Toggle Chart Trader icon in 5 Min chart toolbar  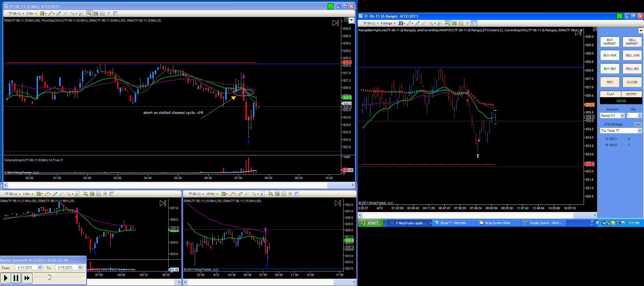coord(89,13)
